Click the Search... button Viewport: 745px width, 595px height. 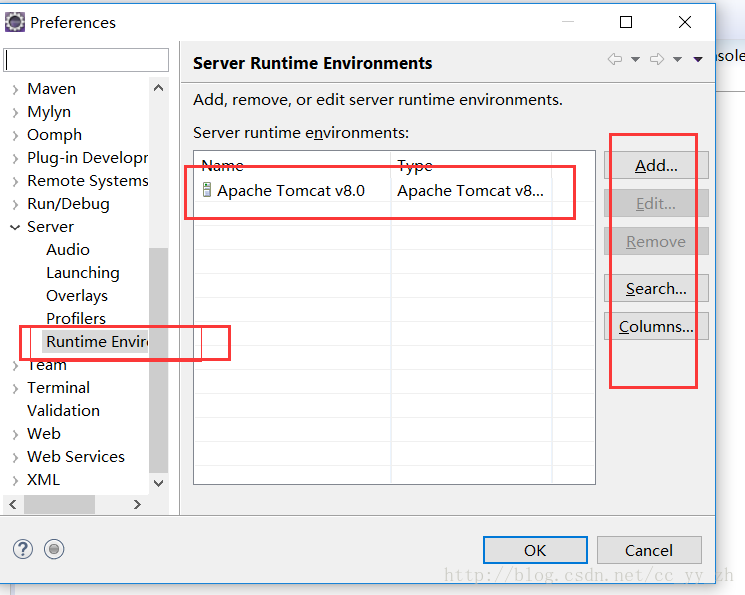coord(656,288)
